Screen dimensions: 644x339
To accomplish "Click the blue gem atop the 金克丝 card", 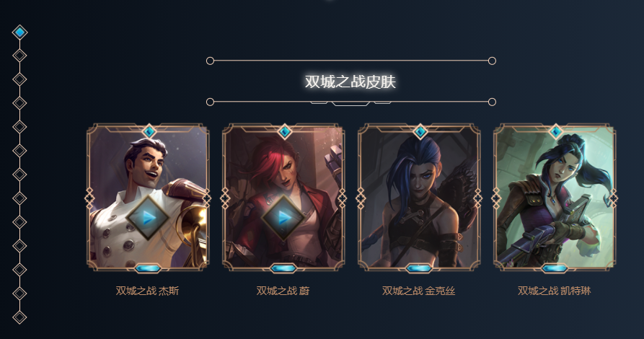I will coord(420,131).
